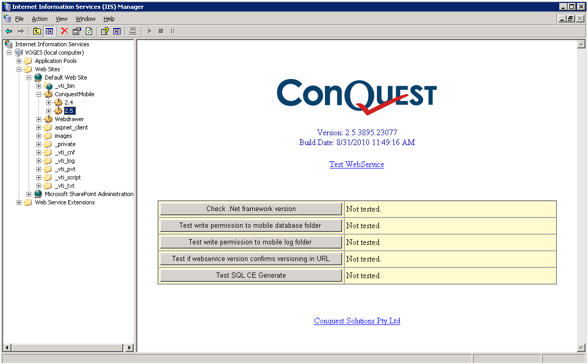Expand the Web Service Extensions node
The image size is (588, 364).
pos(19,202)
